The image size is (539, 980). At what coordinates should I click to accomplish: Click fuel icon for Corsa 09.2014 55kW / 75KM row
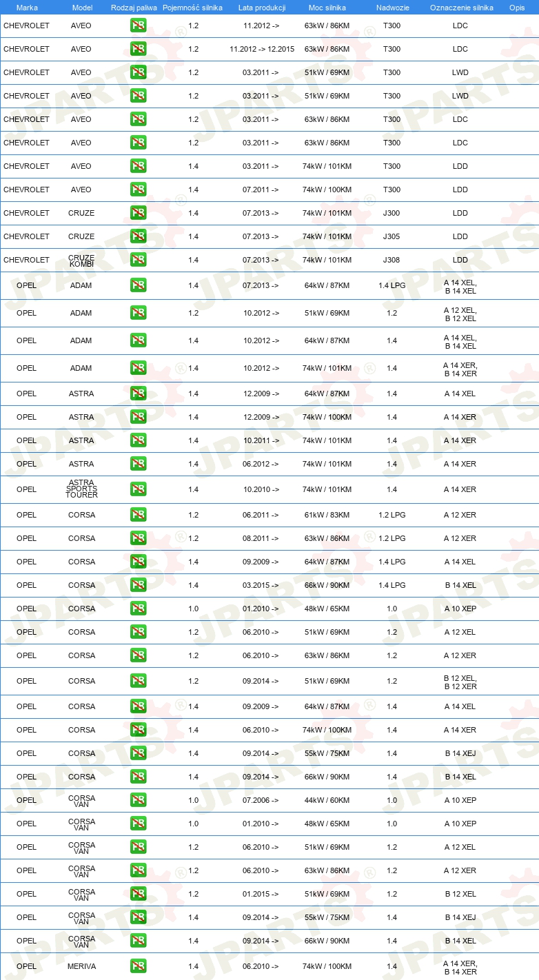coord(138,753)
